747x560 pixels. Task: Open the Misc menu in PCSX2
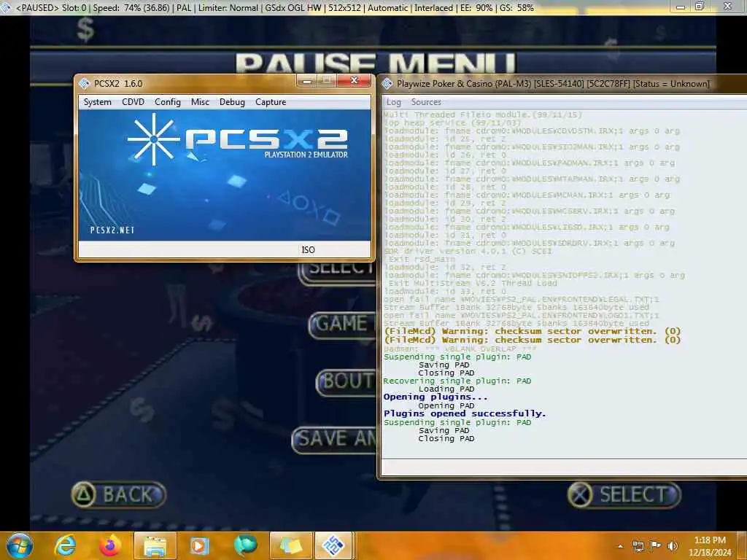[200, 102]
